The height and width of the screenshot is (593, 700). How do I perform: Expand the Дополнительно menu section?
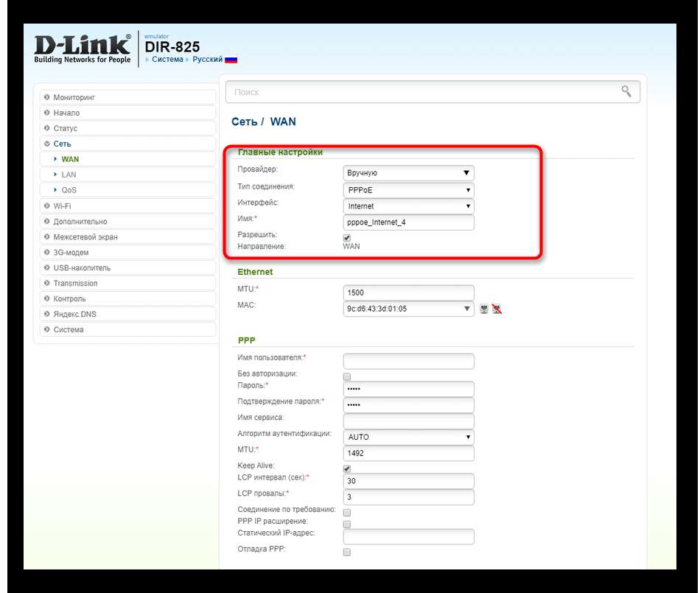tap(127, 221)
